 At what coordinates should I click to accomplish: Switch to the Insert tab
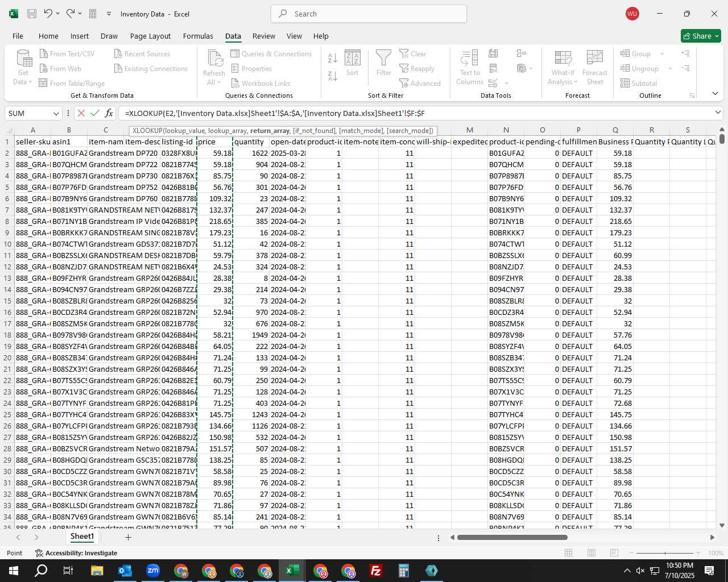point(80,36)
